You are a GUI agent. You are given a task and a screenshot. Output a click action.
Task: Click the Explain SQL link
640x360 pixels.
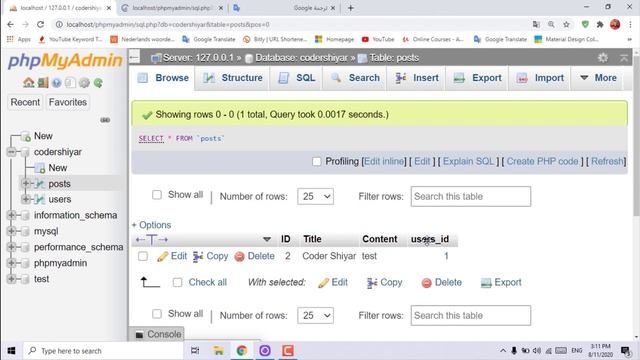[x=468, y=162]
